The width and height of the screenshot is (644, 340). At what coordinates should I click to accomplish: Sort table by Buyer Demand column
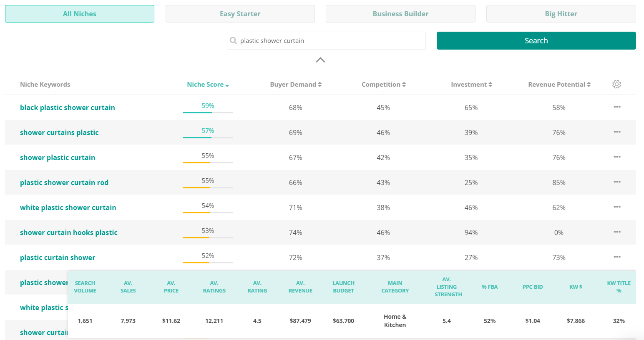coord(296,84)
